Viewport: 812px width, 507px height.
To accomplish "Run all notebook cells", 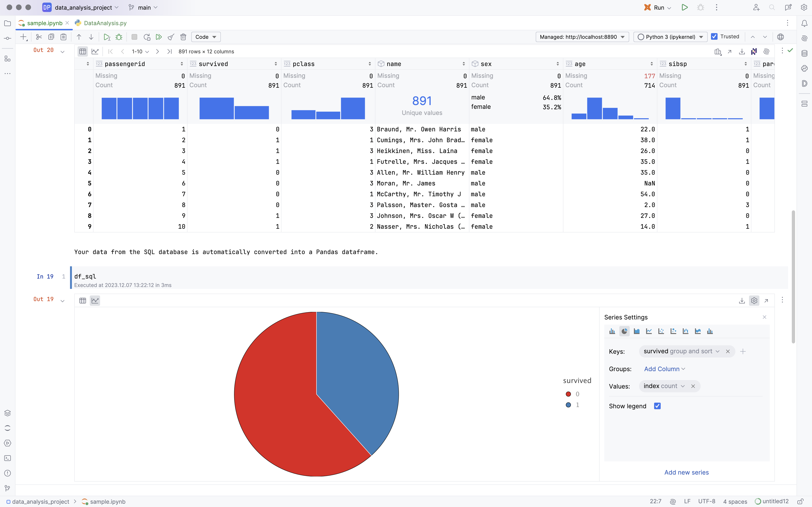I will (159, 37).
